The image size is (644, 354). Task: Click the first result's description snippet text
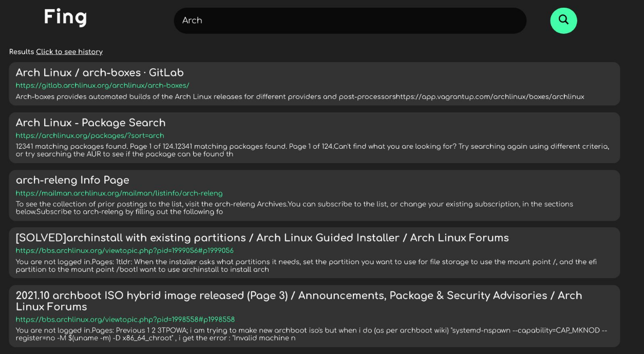[299, 96]
